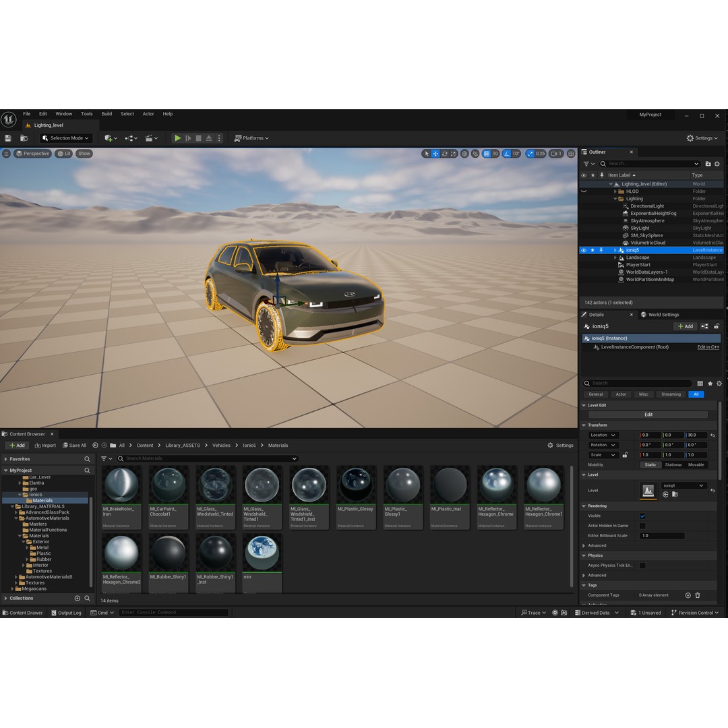Viewport: 728px width, 728px height.
Task: Open the play options three-dot menu
Action: [219, 138]
